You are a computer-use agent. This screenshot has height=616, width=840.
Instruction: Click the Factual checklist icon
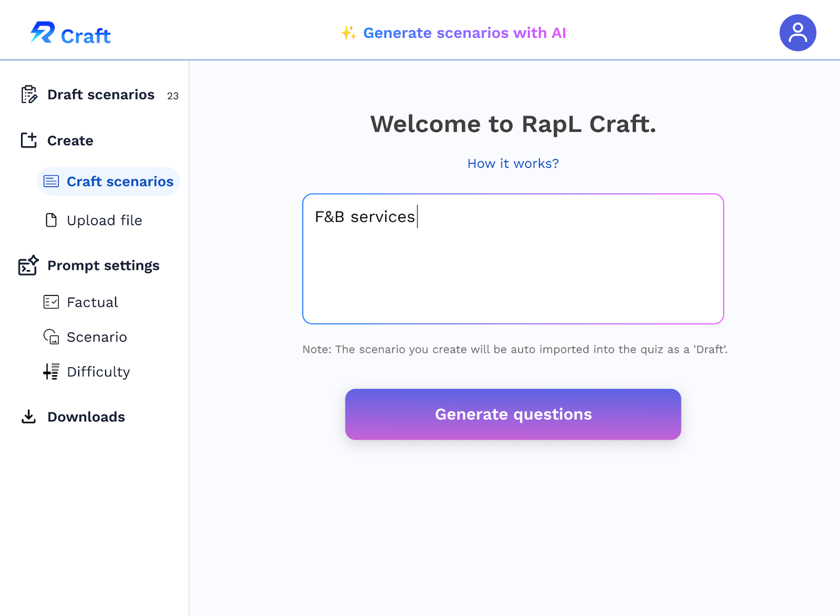51,302
